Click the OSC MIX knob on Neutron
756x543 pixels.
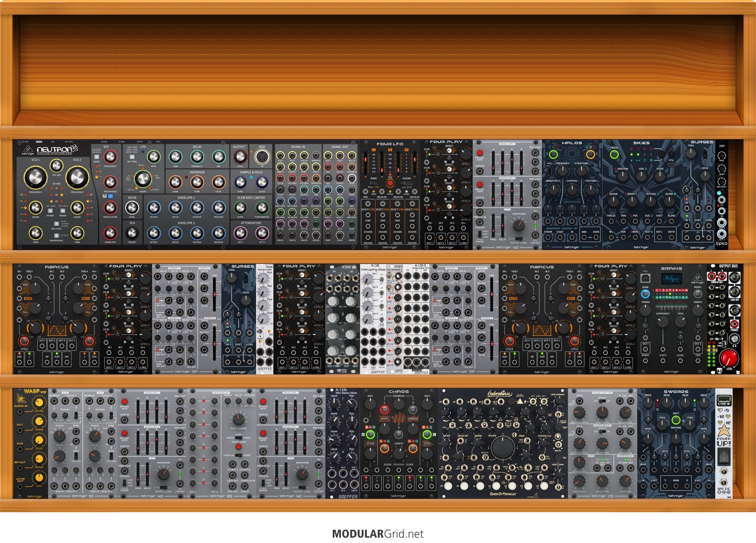[x=56, y=165]
